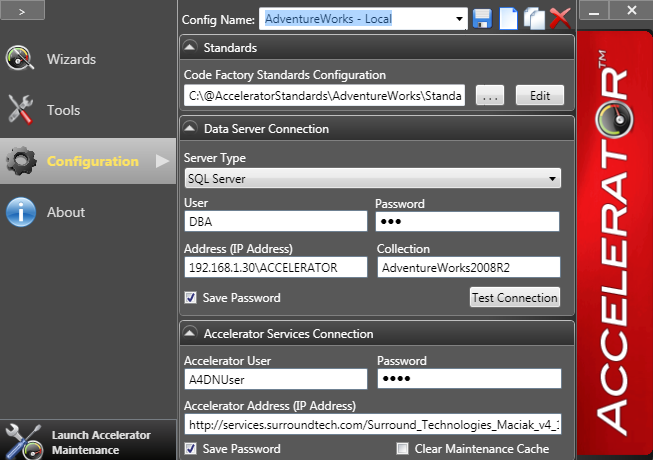Open the Config Name dropdown
The image size is (653, 460).
click(x=459, y=19)
